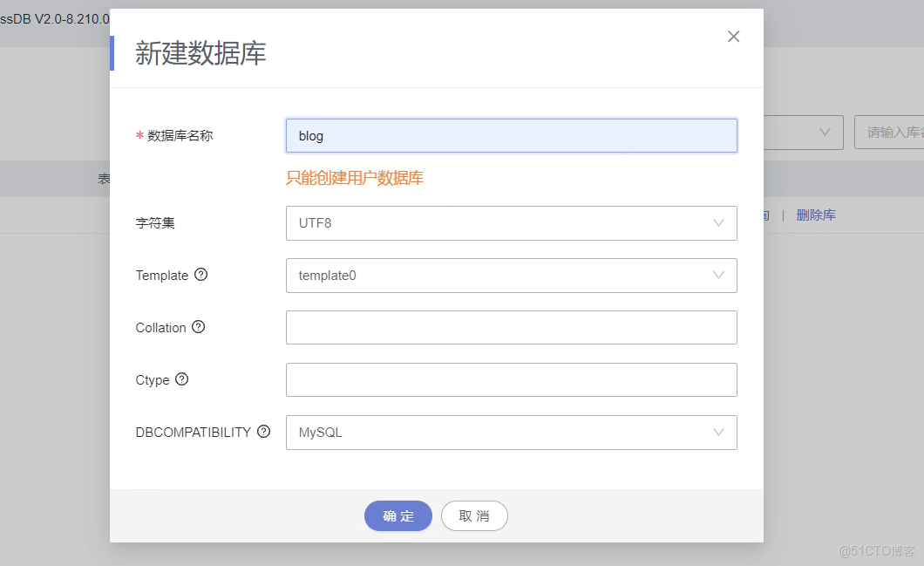
Task: Expand the Template dropdown showing template0
Action: point(511,276)
